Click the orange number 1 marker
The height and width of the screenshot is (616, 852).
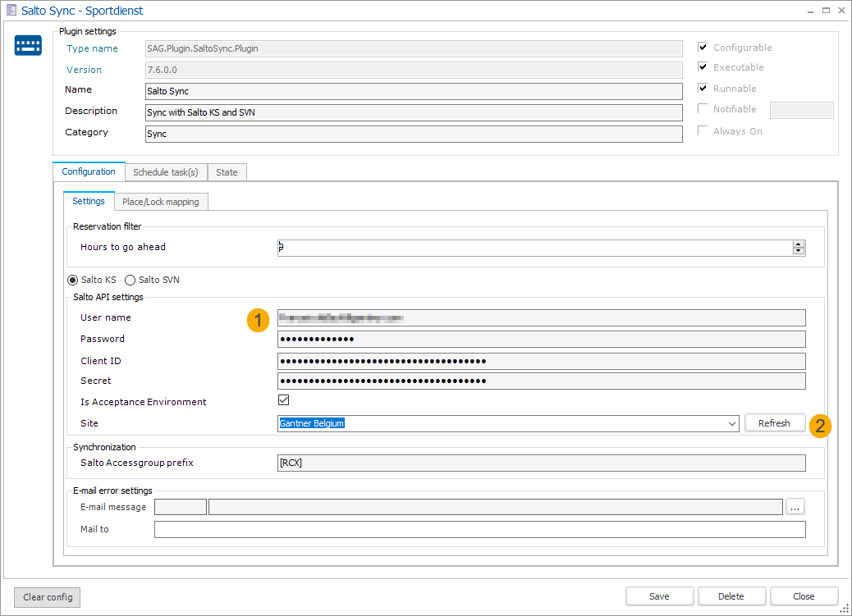coord(258,320)
